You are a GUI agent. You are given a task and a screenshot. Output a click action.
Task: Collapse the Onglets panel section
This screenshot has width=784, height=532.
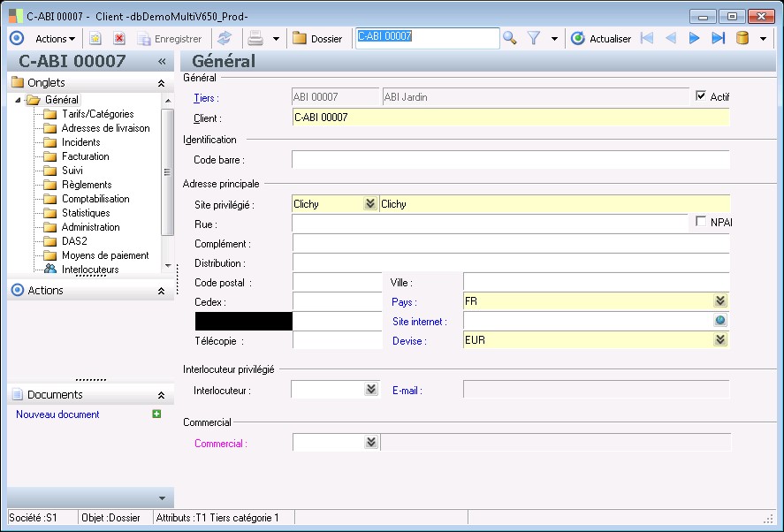161,82
